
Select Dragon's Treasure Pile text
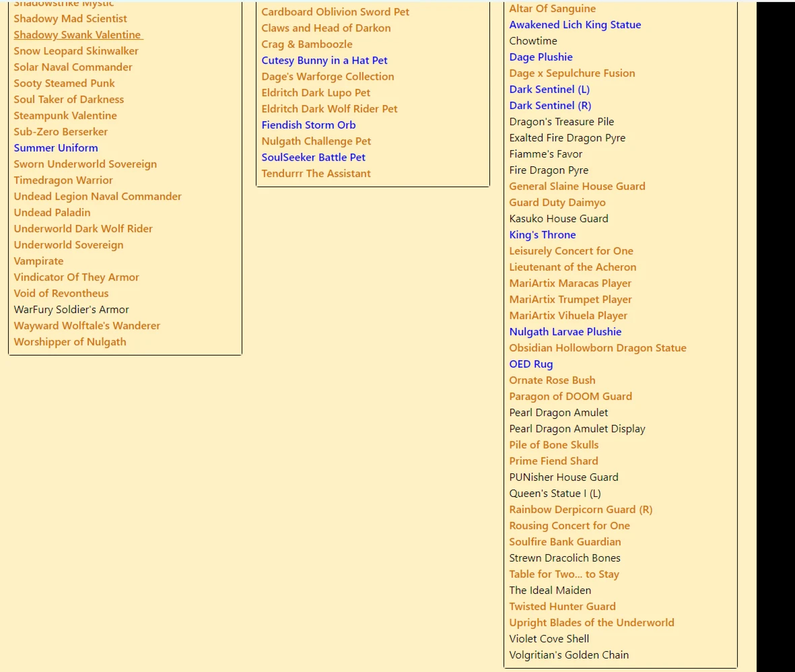coord(561,123)
